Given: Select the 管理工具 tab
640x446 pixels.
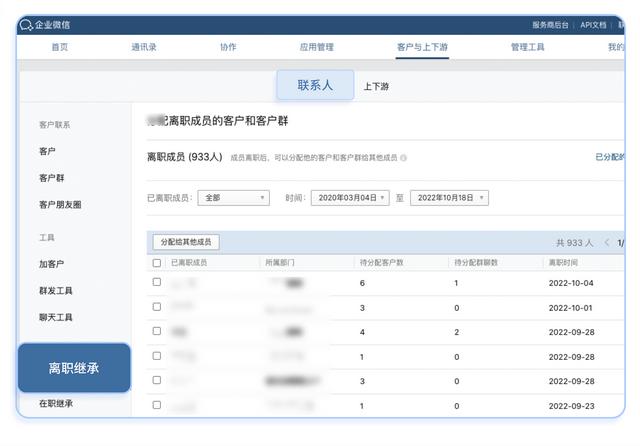Looking at the screenshot, I should 527,47.
